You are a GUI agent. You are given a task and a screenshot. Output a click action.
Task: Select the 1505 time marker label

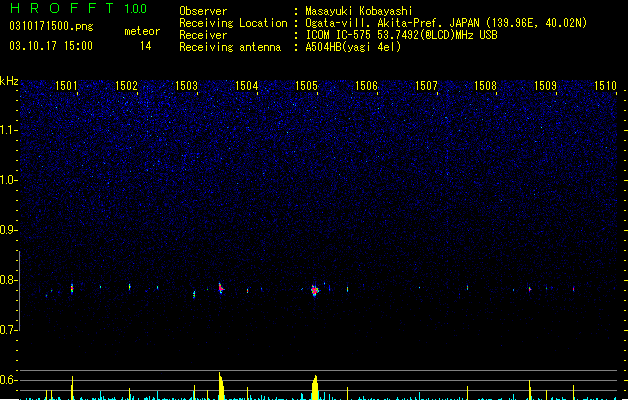pos(306,86)
